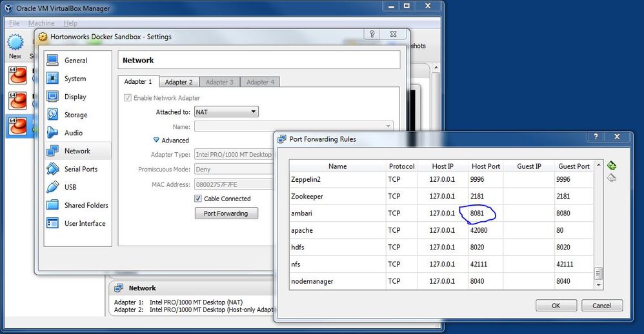
Task: Open the Shared Folders settings category
Action: point(77,205)
